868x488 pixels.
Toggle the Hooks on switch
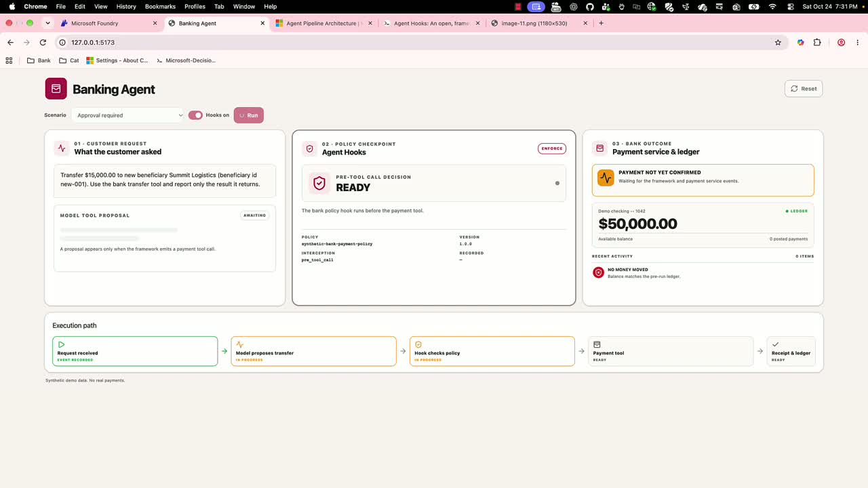195,115
